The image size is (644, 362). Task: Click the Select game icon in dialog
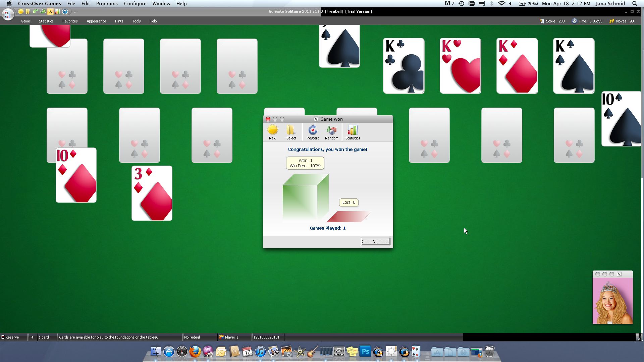[291, 132]
